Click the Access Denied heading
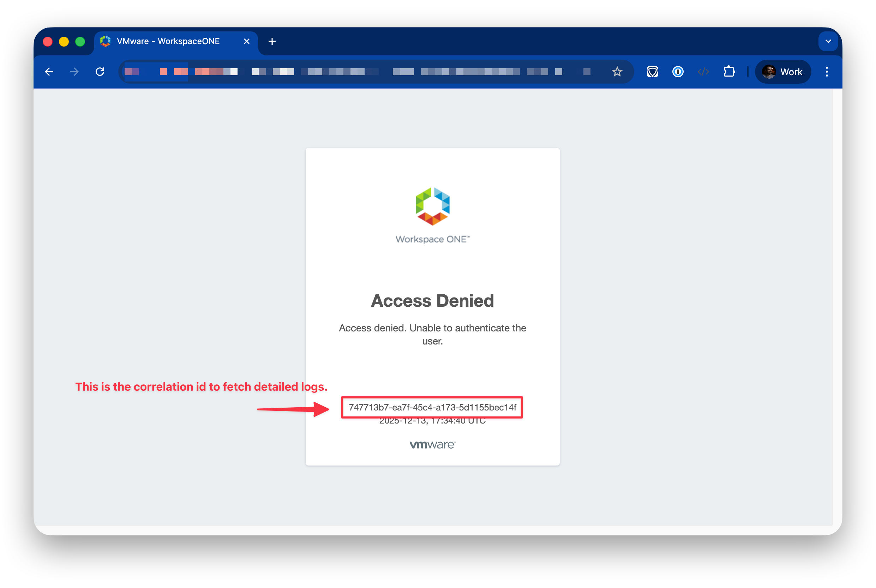Image resolution: width=876 pixels, height=588 pixels. [432, 301]
